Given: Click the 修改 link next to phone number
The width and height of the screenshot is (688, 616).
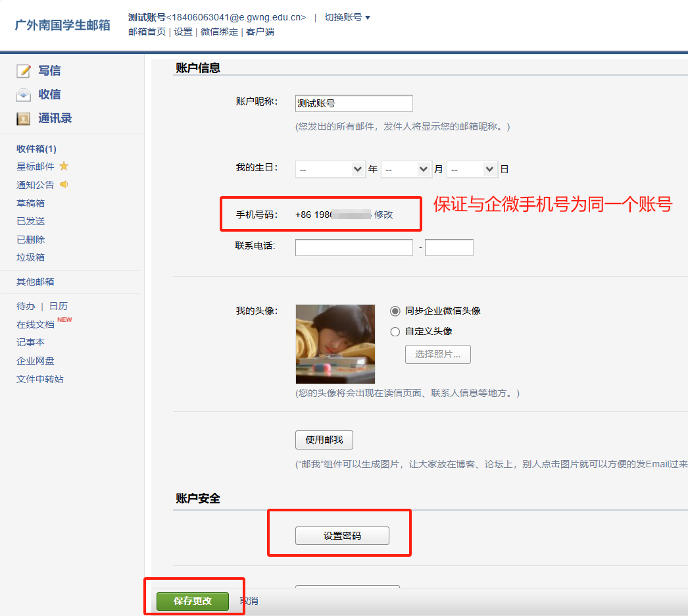Looking at the screenshot, I should [383, 215].
